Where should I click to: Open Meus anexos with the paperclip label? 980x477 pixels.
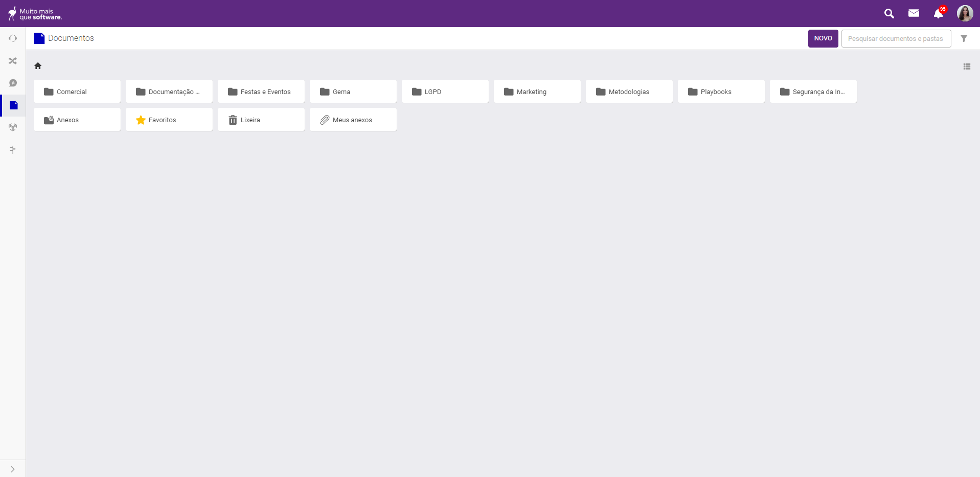[353, 120]
